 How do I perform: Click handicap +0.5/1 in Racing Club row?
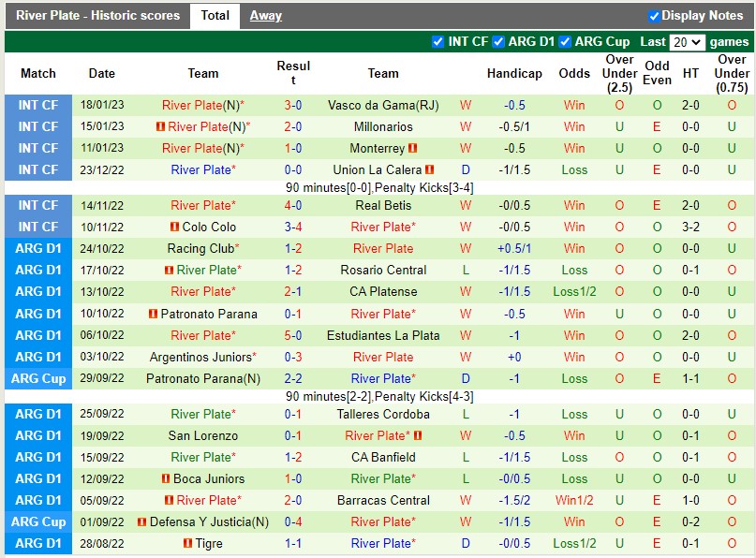coord(514,248)
